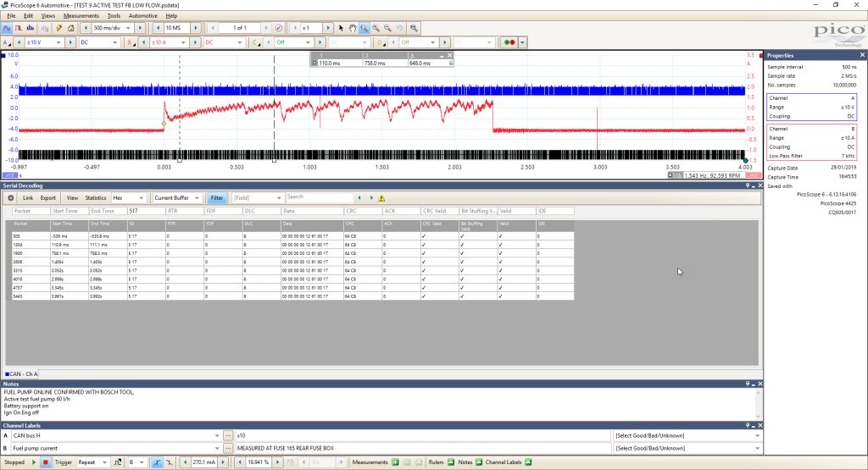Click the Export button
The height and width of the screenshot is (470, 868).
coord(48,198)
